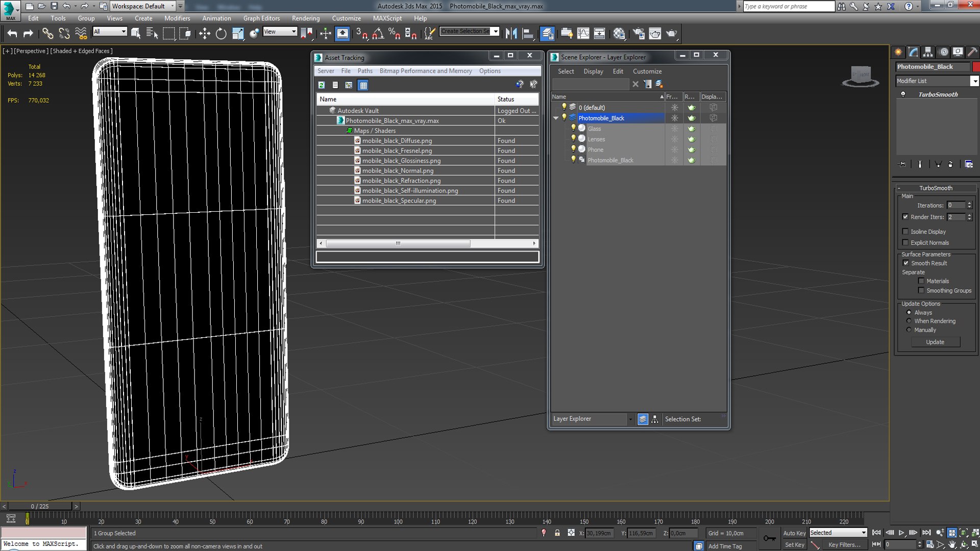This screenshot has width=980, height=551.
Task: Toggle the Angle Snap icon
Action: [x=378, y=34]
